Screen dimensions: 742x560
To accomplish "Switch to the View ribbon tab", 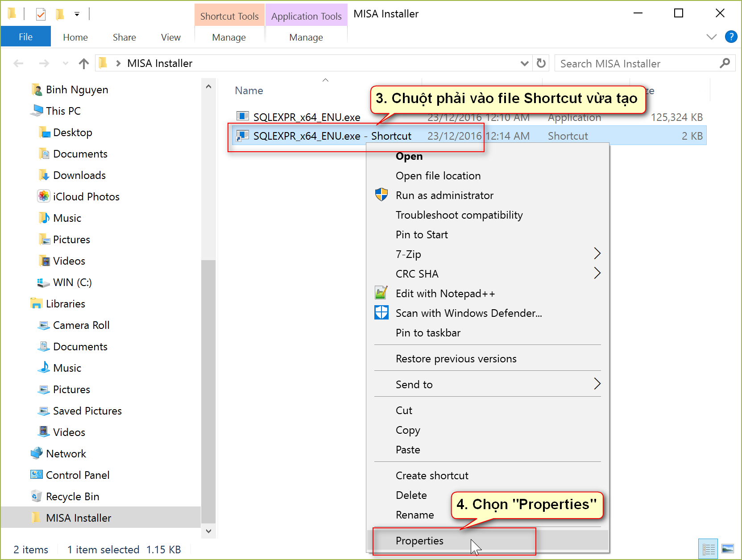I will (x=171, y=37).
